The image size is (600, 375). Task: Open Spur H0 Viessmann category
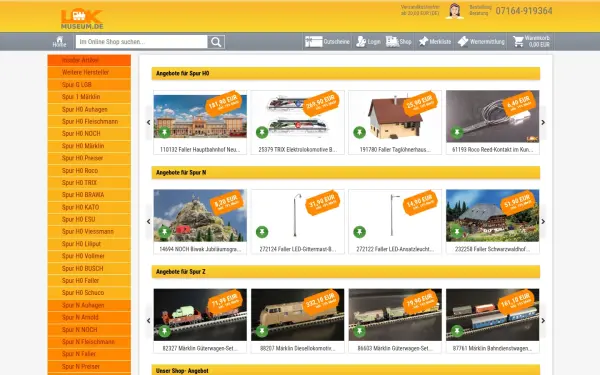[x=89, y=232]
